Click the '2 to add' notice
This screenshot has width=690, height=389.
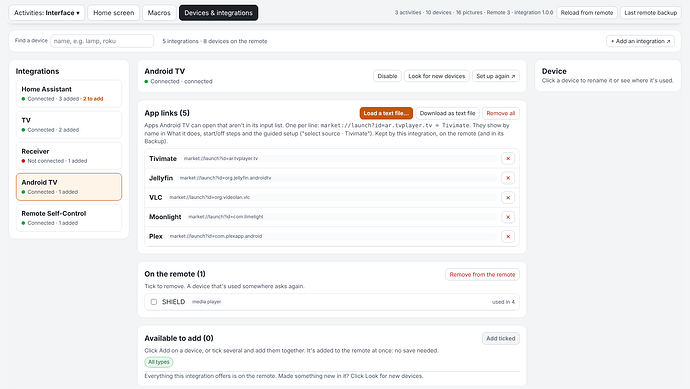point(93,99)
